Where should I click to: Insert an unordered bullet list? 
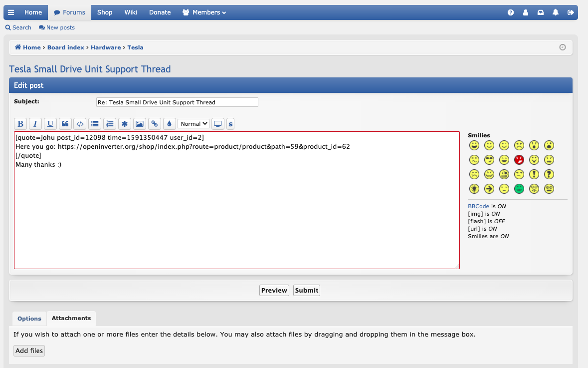click(95, 124)
